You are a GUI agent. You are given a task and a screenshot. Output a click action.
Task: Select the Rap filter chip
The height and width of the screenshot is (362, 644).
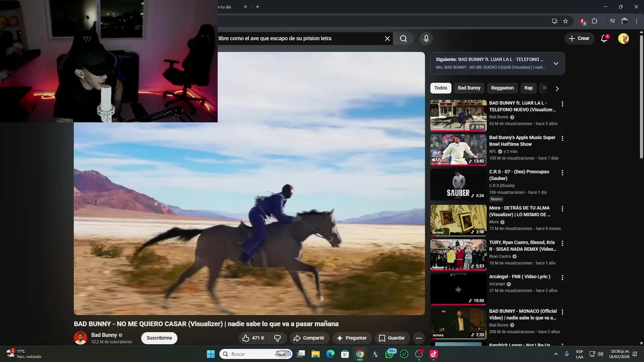point(528,88)
